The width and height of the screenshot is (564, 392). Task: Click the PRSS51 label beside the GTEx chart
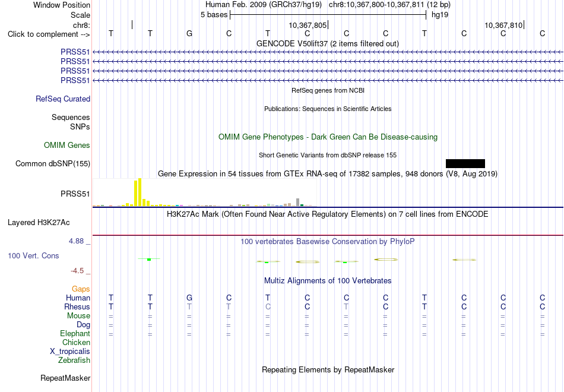[75, 194]
